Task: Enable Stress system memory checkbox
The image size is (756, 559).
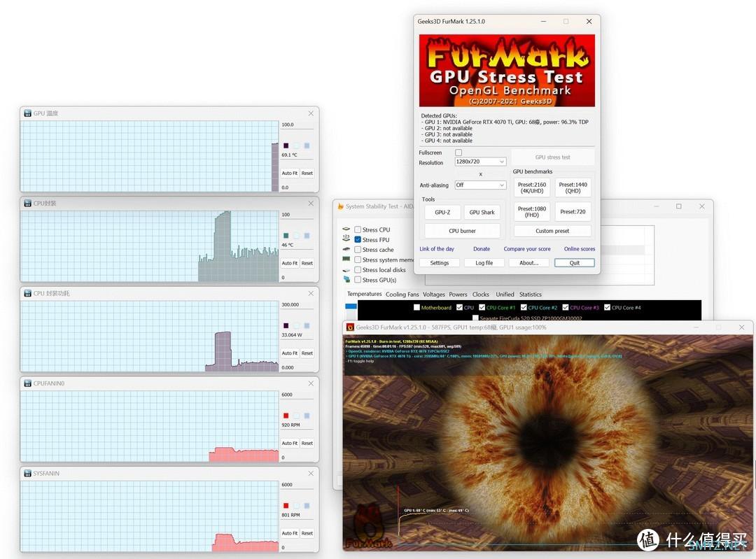Action: pos(358,260)
